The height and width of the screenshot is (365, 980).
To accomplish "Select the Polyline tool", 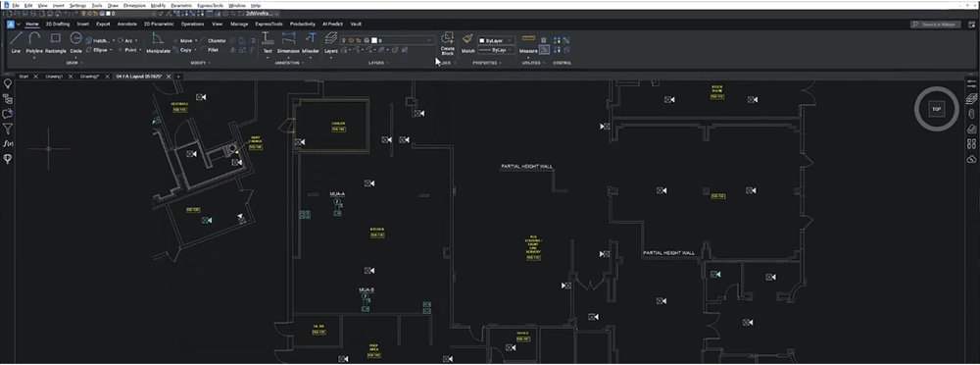I will pos(34,42).
